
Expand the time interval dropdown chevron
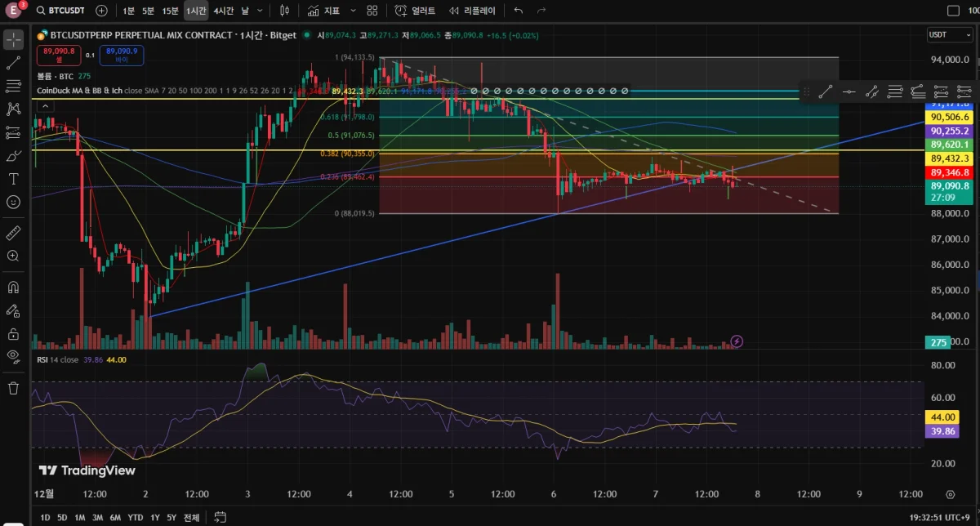[x=259, y=11]
